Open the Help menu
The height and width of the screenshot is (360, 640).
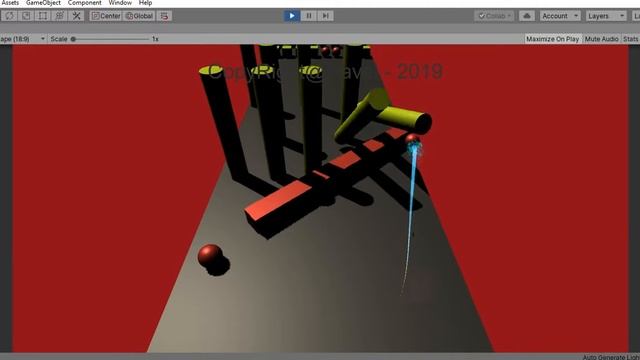tap(145, 3)
